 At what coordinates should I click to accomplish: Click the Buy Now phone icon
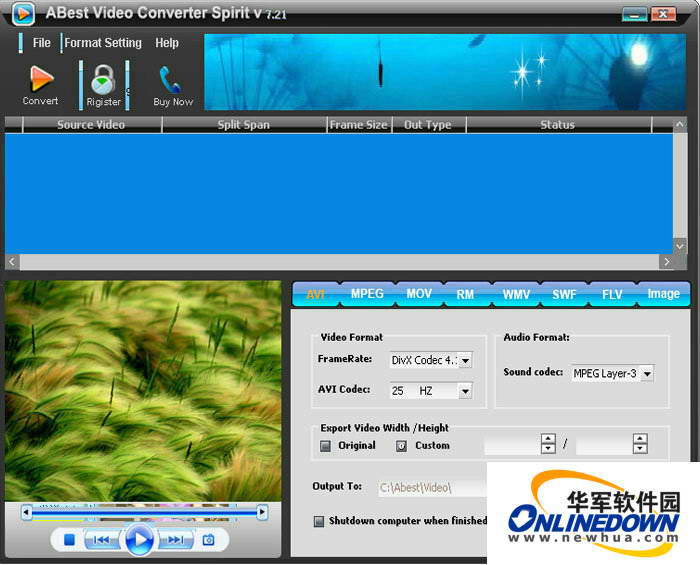170,80
